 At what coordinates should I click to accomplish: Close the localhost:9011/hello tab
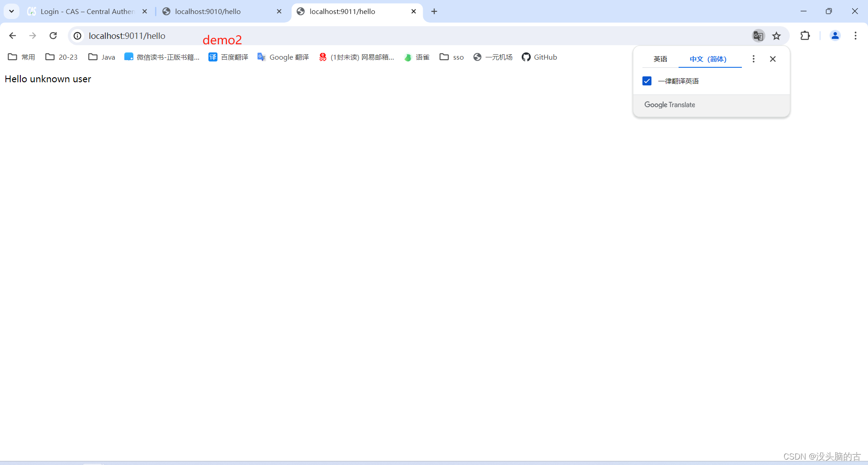[414, 11]
